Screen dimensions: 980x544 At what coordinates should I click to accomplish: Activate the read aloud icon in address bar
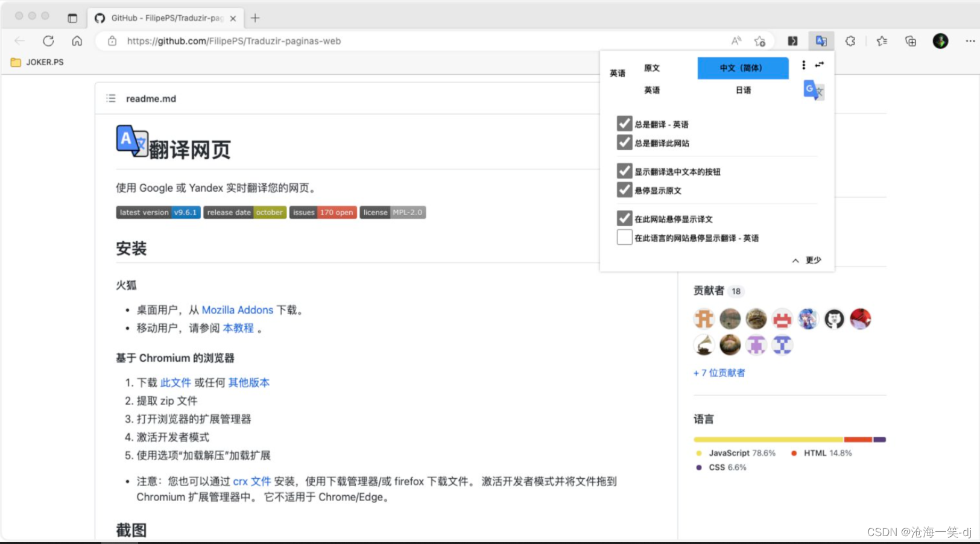pos(736,41)
